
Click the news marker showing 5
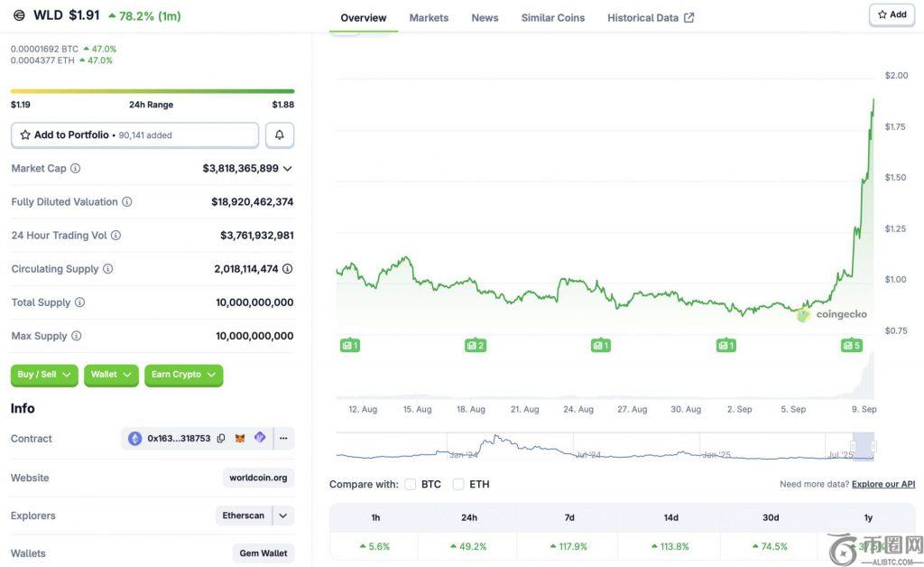[x=851, y=345]
